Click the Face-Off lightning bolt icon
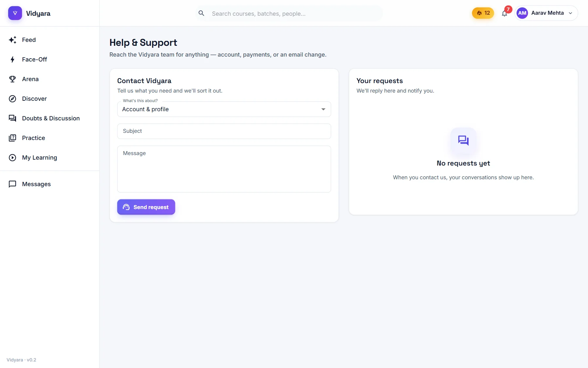This screenshot has height=368, width=588. [x=12, y=60]
